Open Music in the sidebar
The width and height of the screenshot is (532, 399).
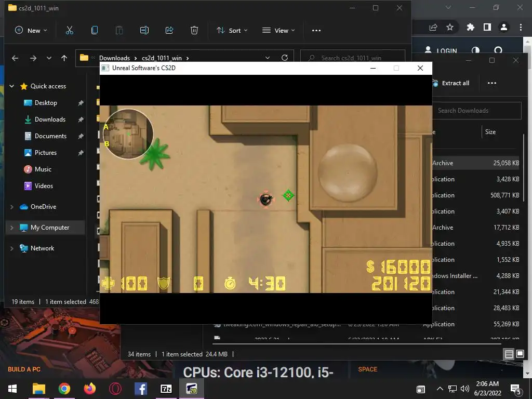[43, 169]
